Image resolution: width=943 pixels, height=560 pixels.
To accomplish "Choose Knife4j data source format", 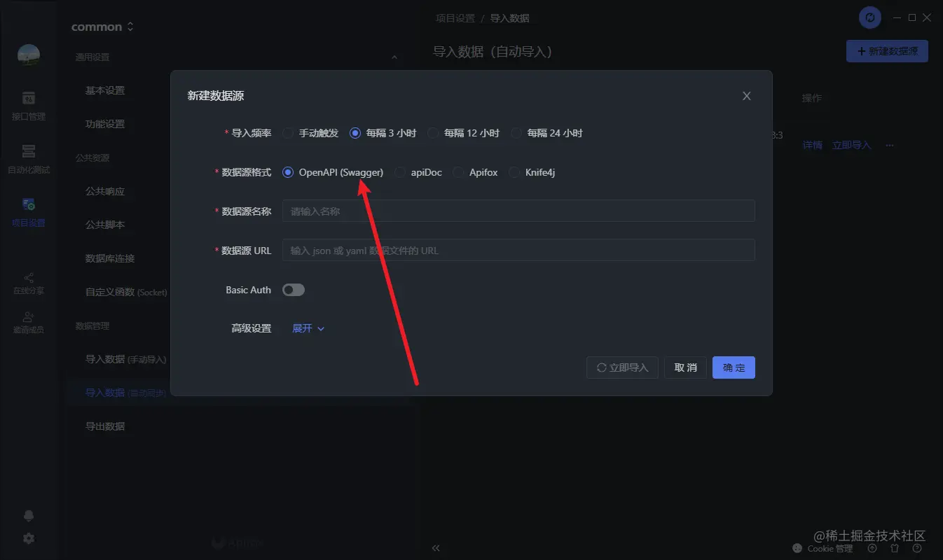I will (x=532, y=172).
